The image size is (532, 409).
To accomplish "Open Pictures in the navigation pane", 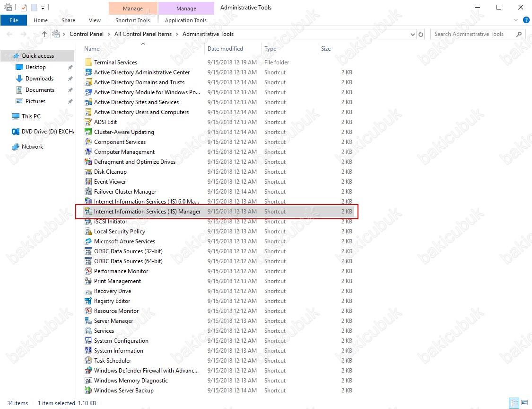I will pyautogui.click(x=35, y=101).
